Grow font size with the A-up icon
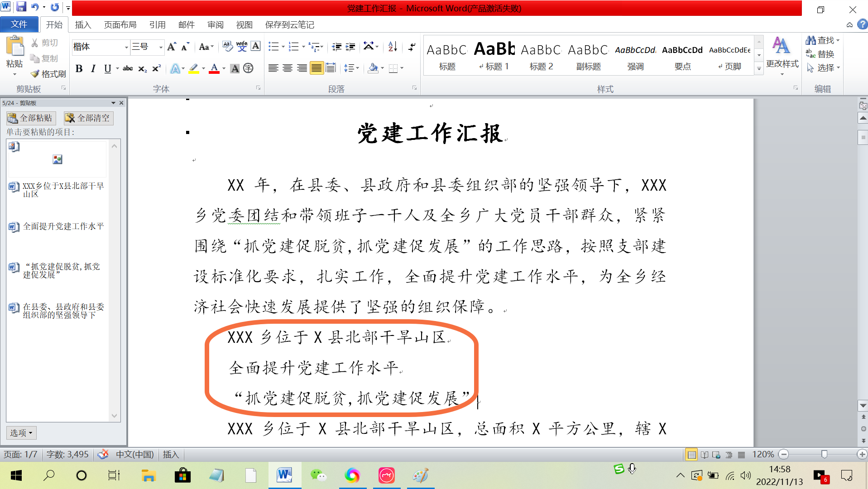This screenshot has height=489, width=868. [x=171, y=47]
